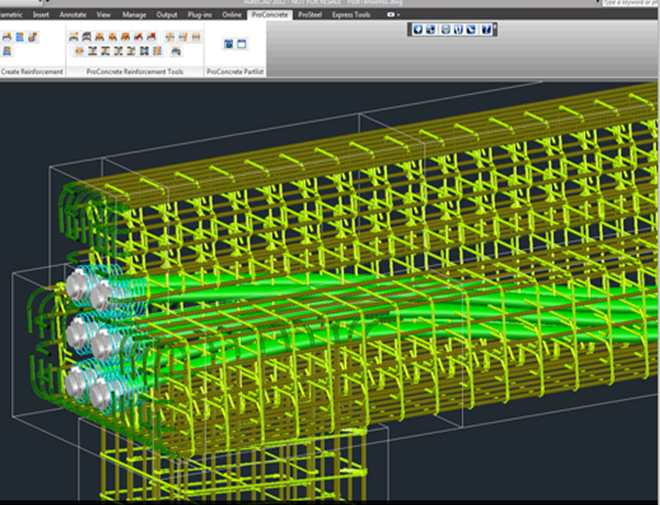The image size is (660, 505).
Task: Click sixth icon in Reinforcement Tools bottom row
Action: (x=144, y=51)
